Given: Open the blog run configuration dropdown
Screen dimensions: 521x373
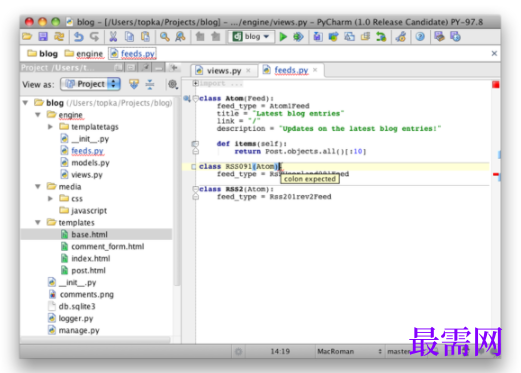Looking at the screenshot, I should point(252,37).
